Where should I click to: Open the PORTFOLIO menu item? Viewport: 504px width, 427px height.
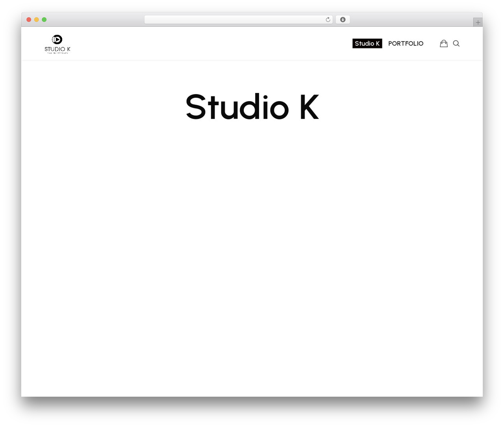coord(406,43)
